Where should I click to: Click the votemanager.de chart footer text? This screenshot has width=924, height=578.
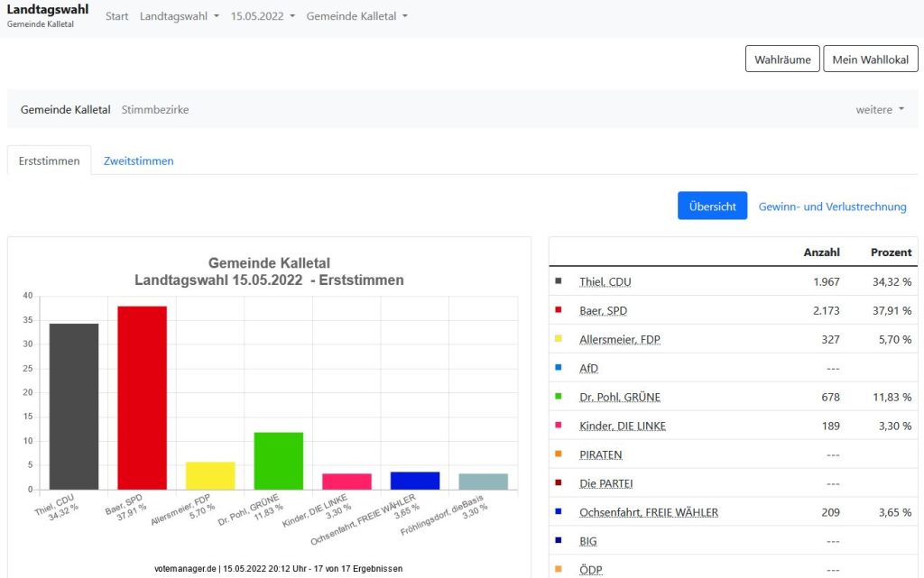tap(279, 569)
